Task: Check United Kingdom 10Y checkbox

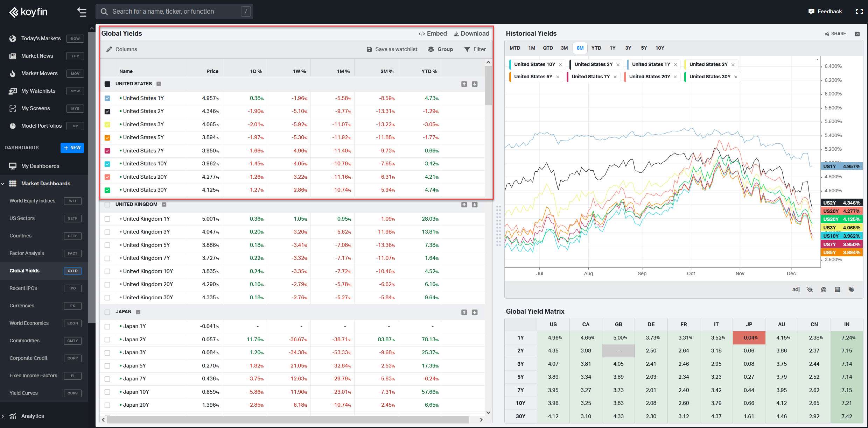Action: tap(107, 271)
